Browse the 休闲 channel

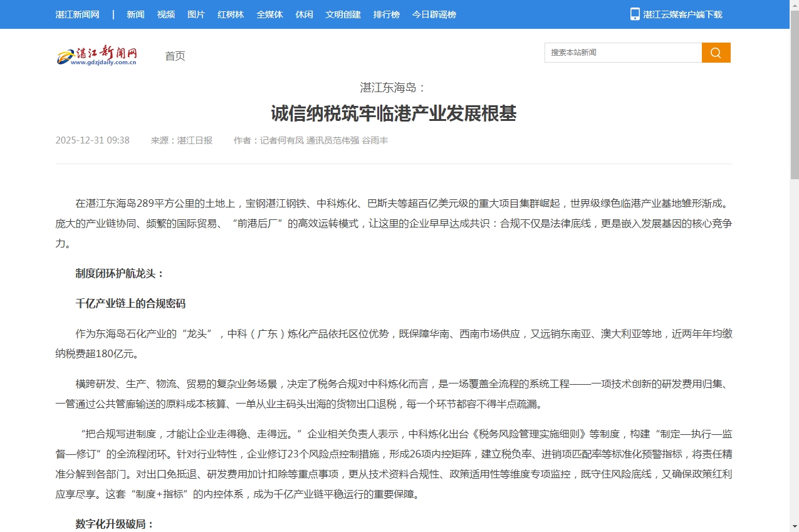pos(304,14)
